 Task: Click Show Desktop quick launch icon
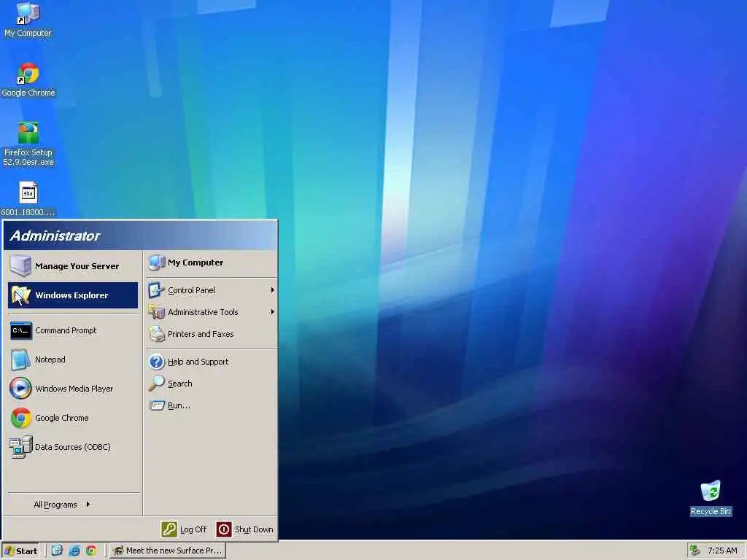pyautogui.click(x=57, y=551)
